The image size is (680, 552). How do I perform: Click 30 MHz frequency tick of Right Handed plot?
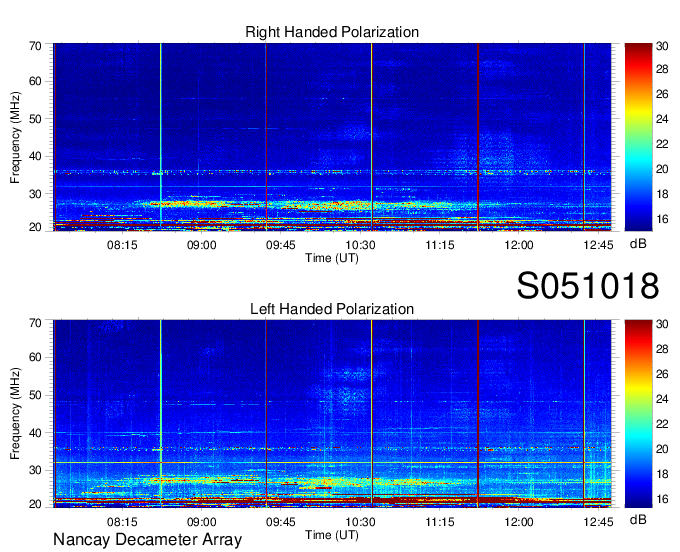(35, 194)
